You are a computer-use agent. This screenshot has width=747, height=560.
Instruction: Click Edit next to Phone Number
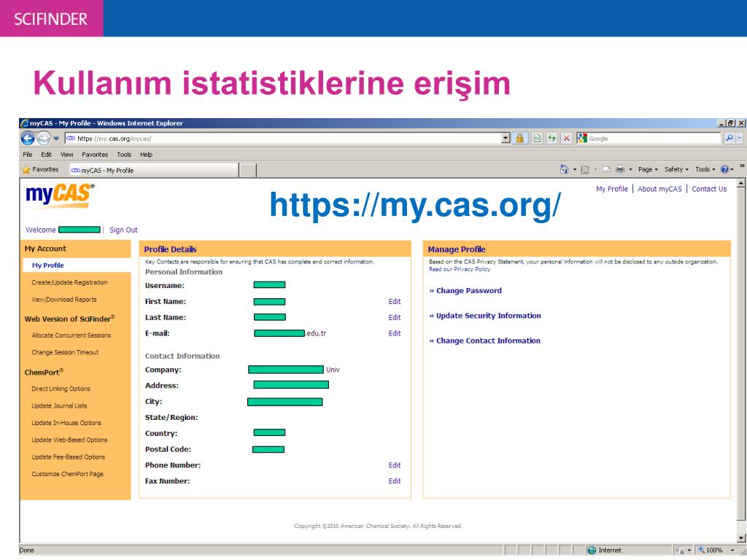(395, 465)
